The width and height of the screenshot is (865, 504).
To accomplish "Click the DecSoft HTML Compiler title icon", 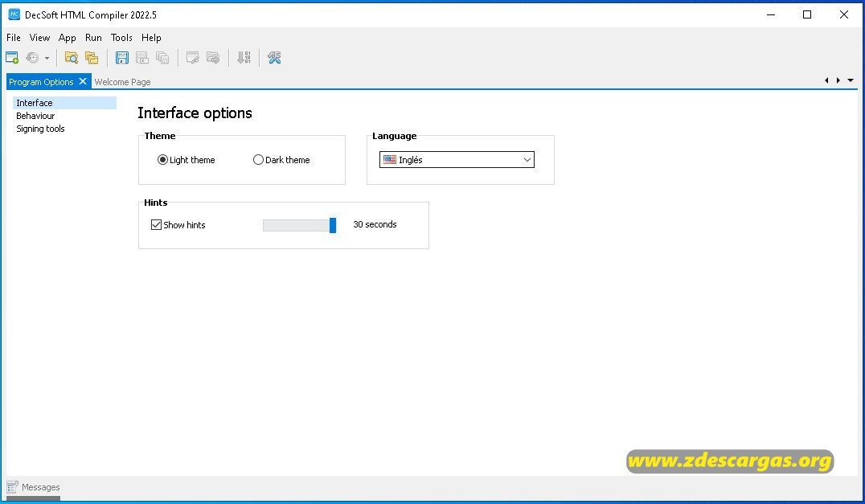I will [x=14, y=15].
